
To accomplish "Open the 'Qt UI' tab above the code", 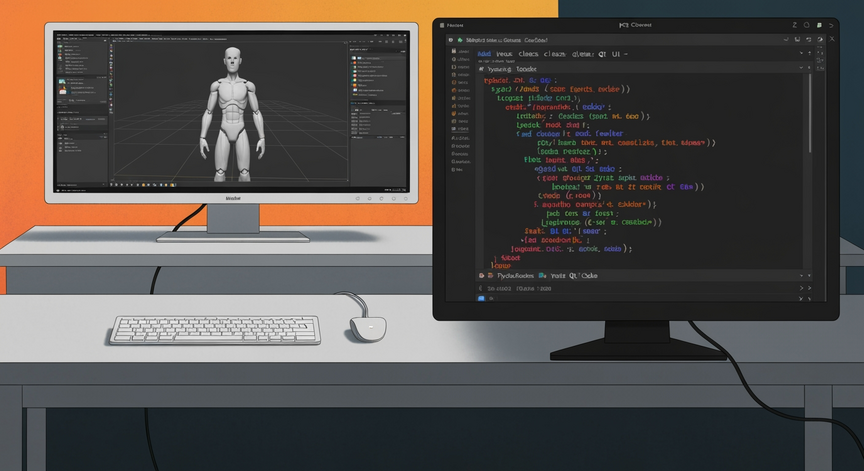I will pyautogui.click(x=609, y=54).
